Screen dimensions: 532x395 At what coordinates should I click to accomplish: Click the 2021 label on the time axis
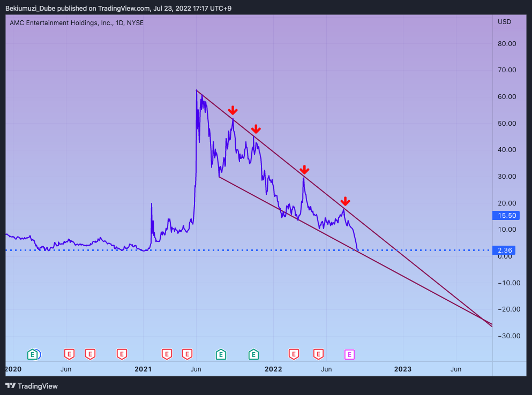[x=143, y=369]
